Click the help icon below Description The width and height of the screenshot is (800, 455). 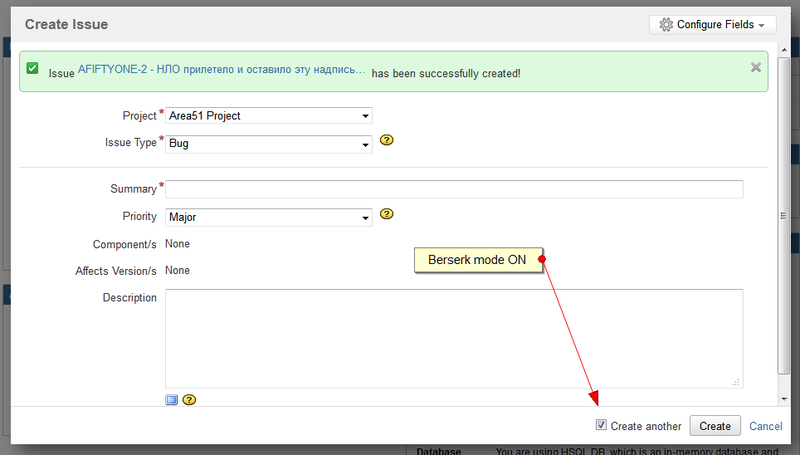point(189,400)
